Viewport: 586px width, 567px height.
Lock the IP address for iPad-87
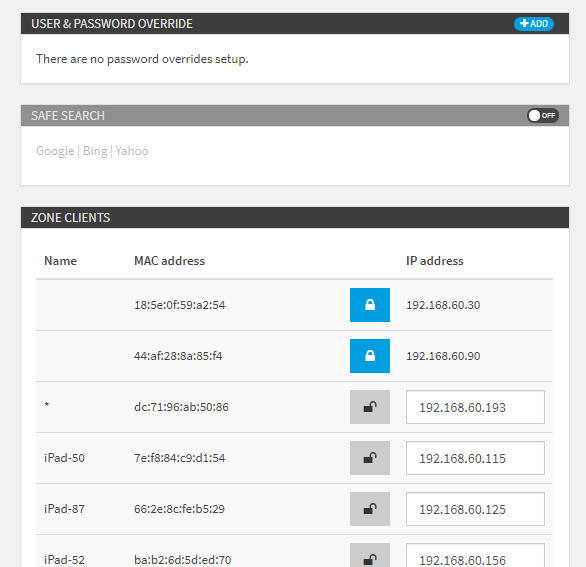(370, 509)
